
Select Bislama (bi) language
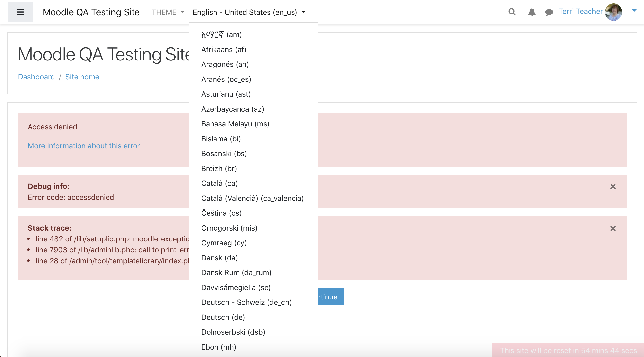(253, 139)
